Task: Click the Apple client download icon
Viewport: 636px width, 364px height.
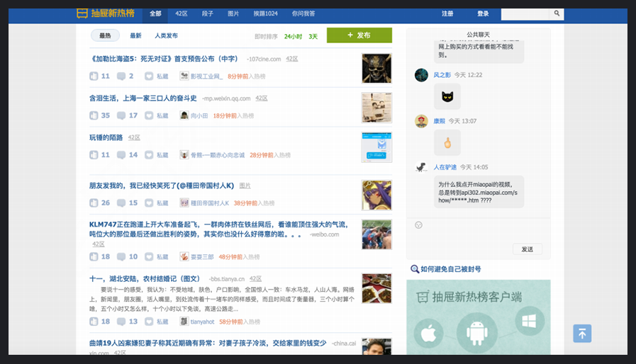Action: (427, 332)
